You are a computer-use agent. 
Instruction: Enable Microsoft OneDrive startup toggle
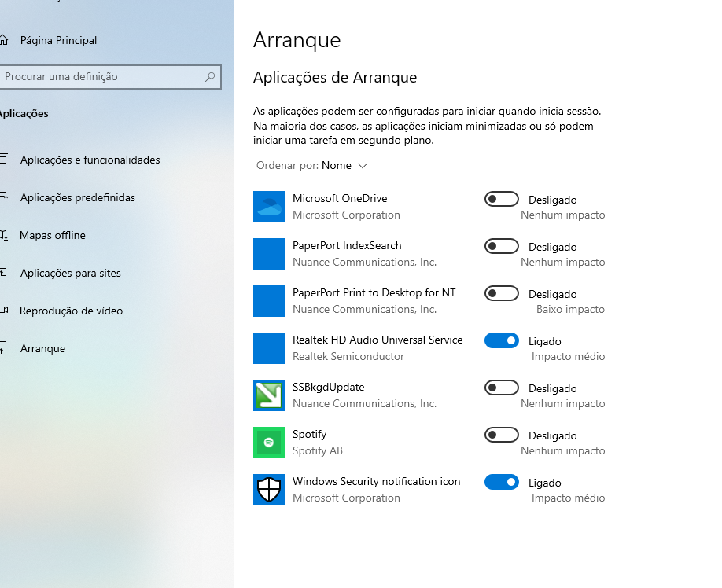[501, 200]
